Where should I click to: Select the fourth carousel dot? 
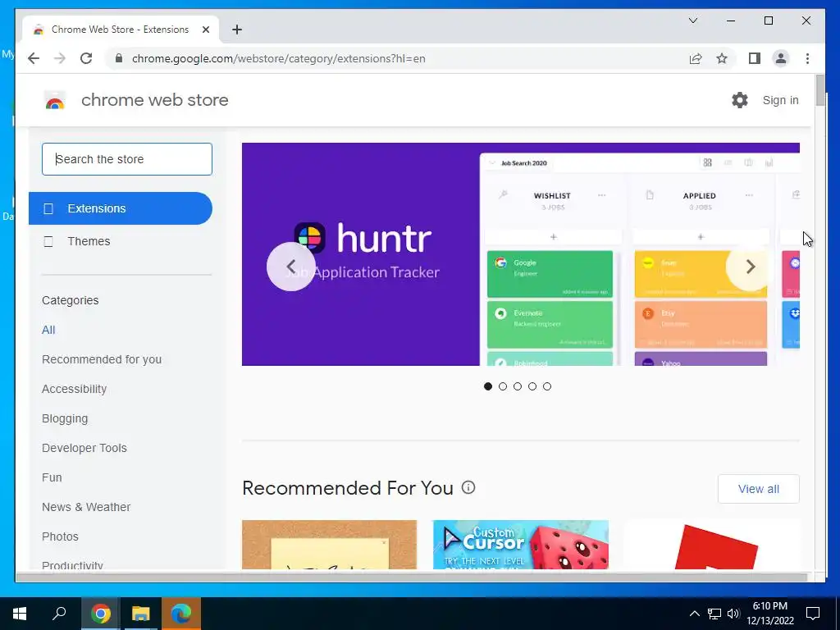click(532, 386)
